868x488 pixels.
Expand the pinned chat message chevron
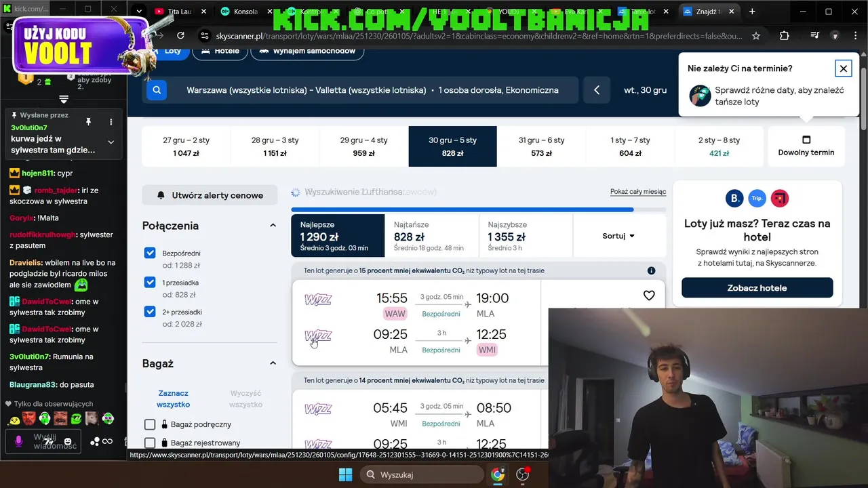pos(111,142)
